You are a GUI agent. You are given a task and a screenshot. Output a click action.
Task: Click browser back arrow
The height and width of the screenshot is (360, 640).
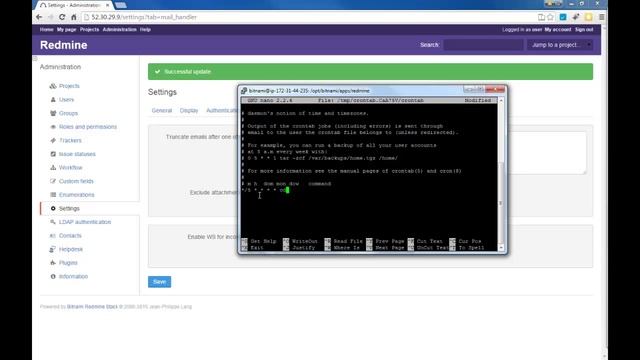pos(39,17)
